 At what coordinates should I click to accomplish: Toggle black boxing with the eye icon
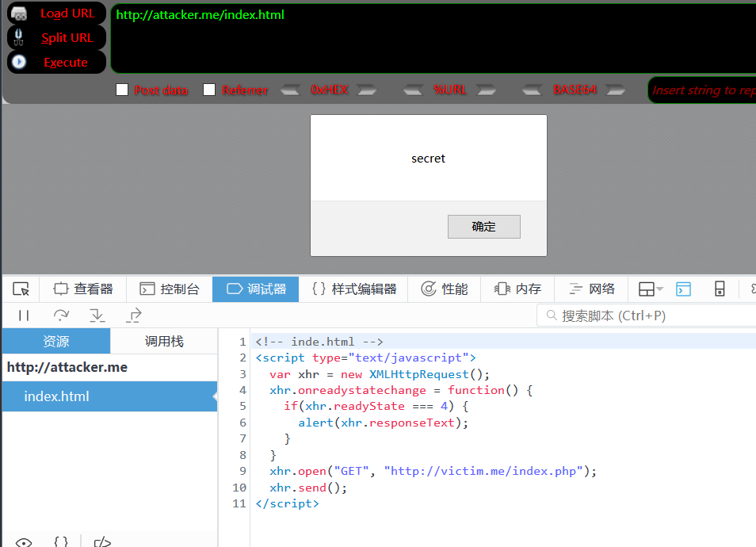pos(24,542)
